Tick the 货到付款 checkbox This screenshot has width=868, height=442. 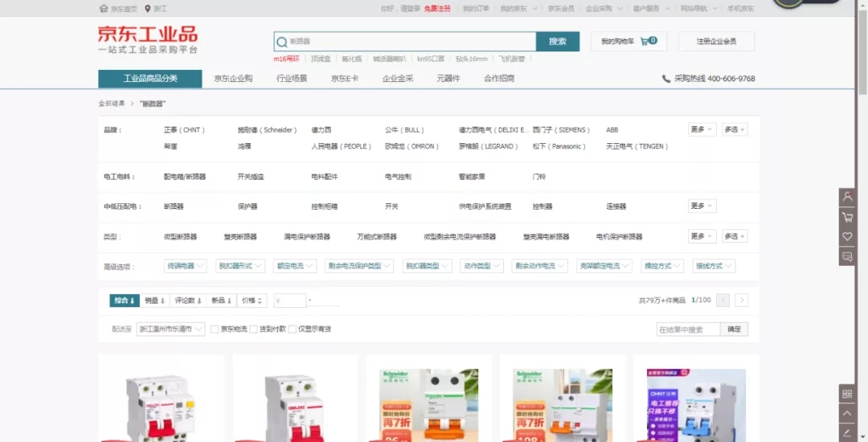coord(253,329)
